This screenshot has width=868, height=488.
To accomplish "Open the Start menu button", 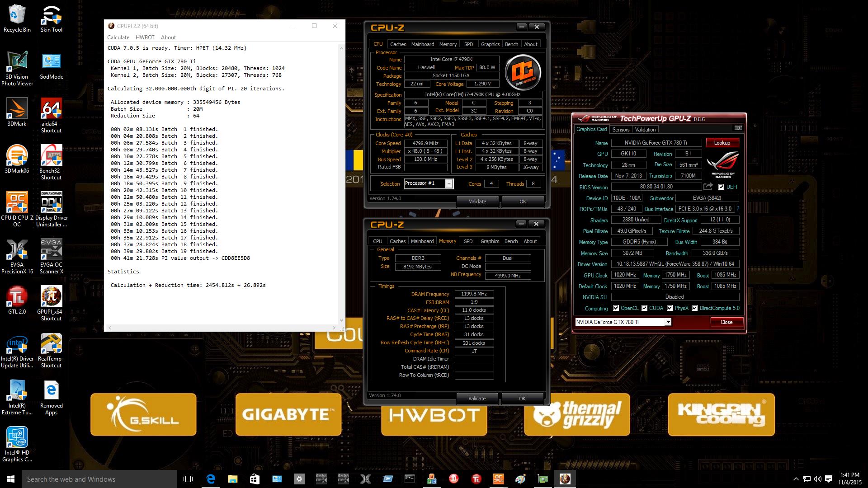I will [11, 479].
